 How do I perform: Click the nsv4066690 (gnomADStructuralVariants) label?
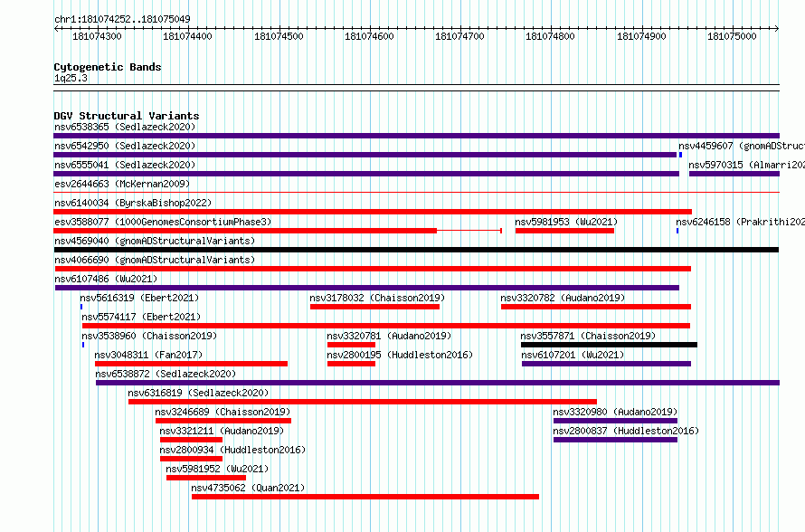[x=155, y=260]
